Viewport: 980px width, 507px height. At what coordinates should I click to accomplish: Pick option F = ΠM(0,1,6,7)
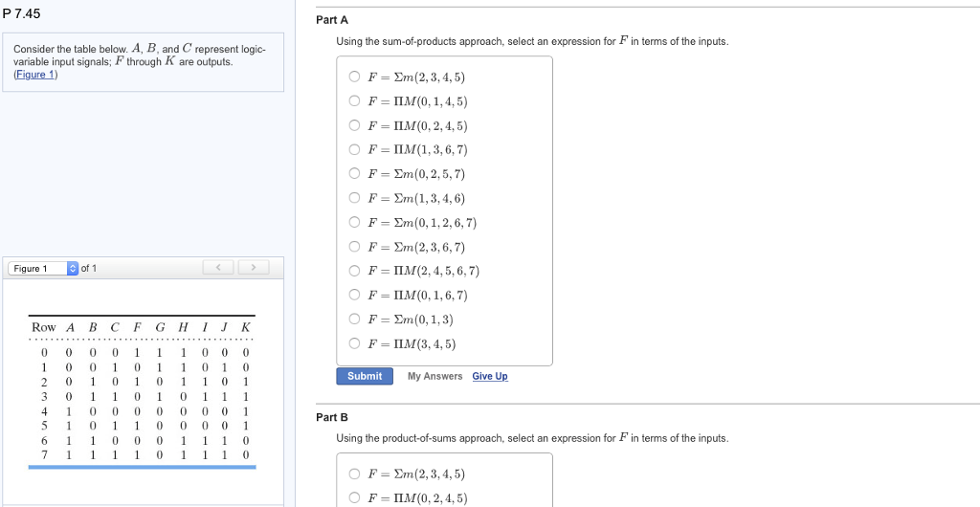point(355,296)
